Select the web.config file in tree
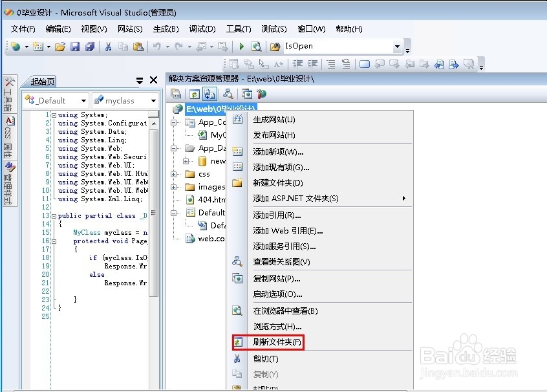The height and width of the screenshot is (392, 547). (x=211, y=239)
